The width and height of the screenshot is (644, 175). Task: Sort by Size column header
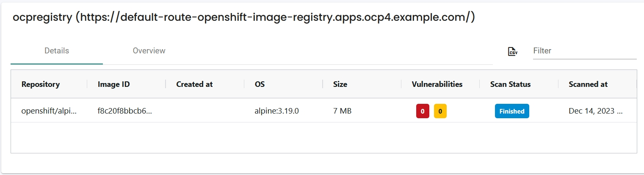(x=340, y=84)
